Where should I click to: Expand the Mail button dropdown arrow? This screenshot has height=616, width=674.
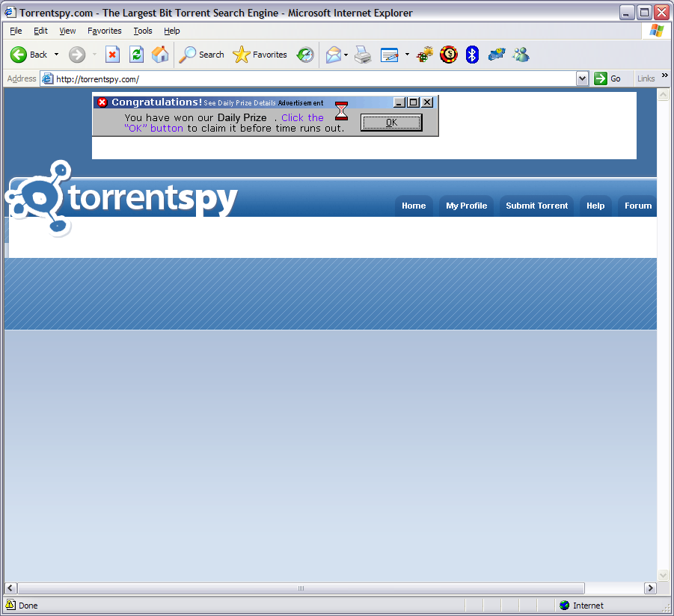[346, 55]
